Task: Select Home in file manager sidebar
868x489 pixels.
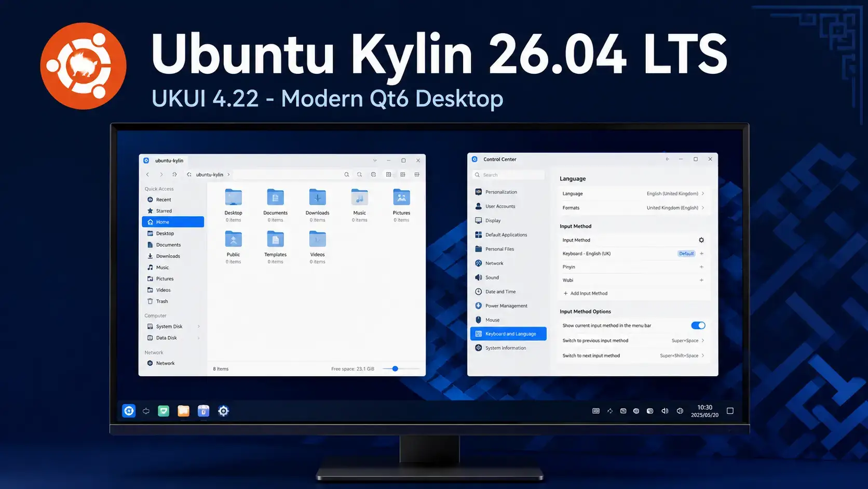Action: point(173,222)
